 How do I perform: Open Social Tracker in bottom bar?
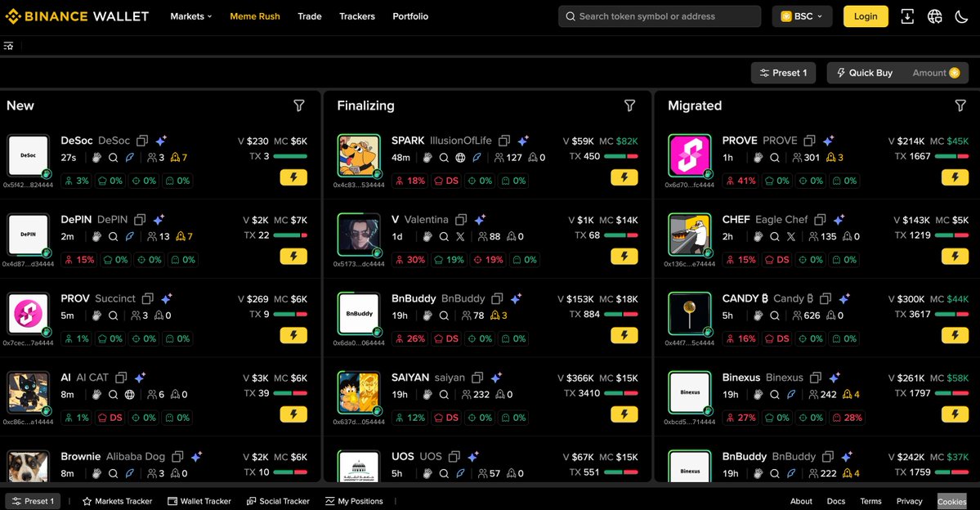(278, 501)
